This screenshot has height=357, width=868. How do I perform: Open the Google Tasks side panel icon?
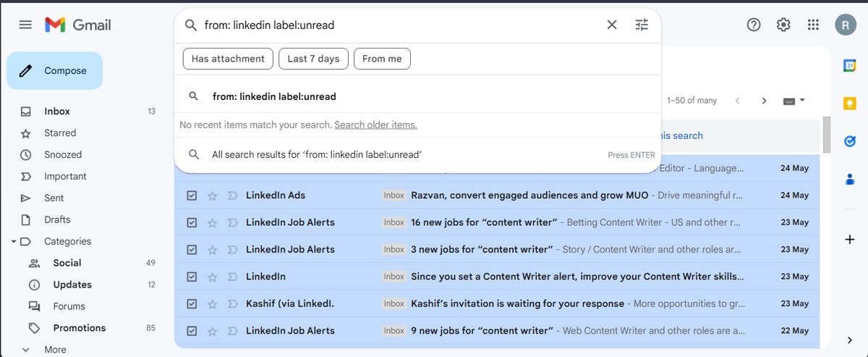(850, 141)
